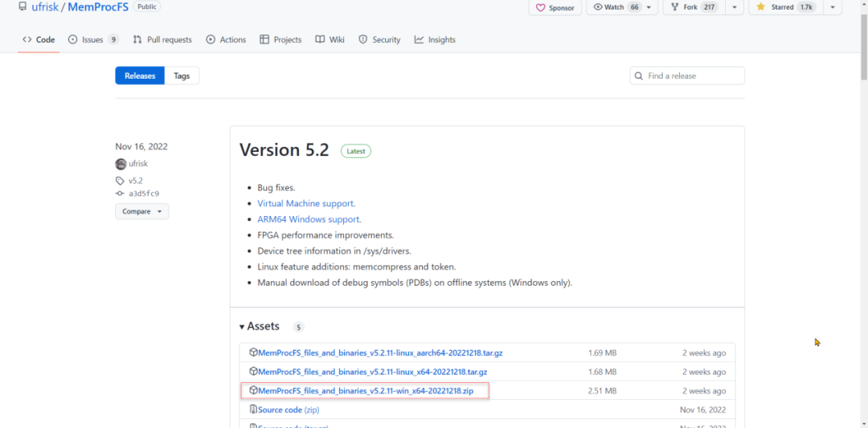Click the repository icon beside ufrisk
This screenshot has height=428, width=868.
(23, 7)
